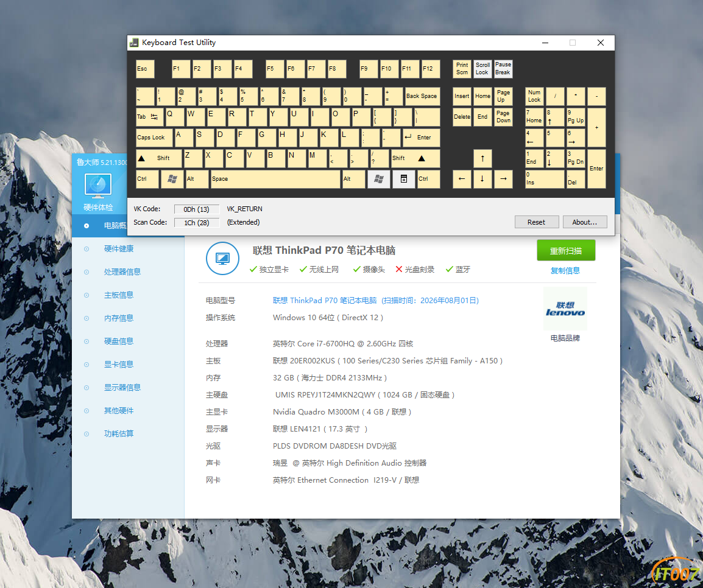
Task: Select 功耗估算 in sidebar
Action: [119, 433]
